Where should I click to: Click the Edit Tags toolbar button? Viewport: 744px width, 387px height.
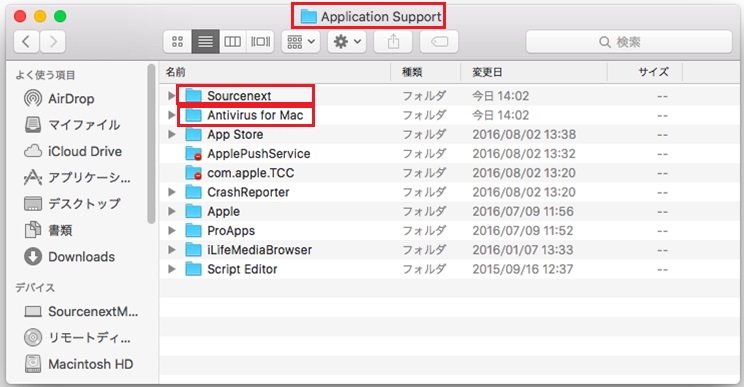[439, 42]
